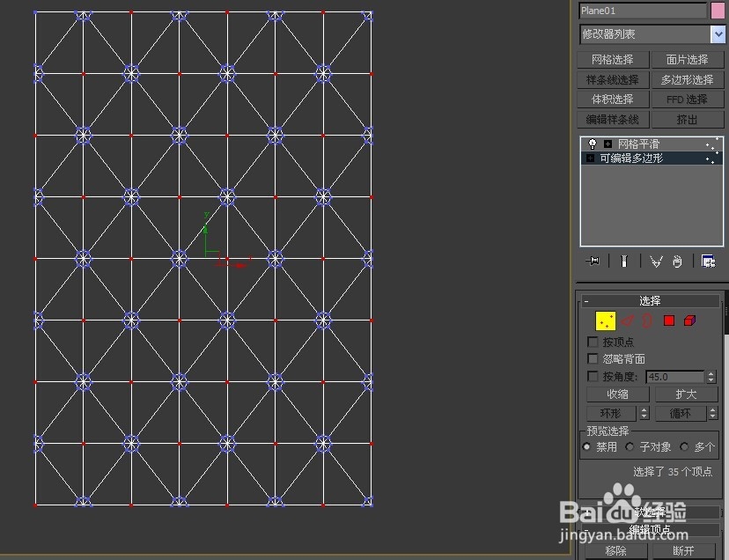
Task: Expand the 网格平滑 modifier plus box
Action: (x=607, y=144)
